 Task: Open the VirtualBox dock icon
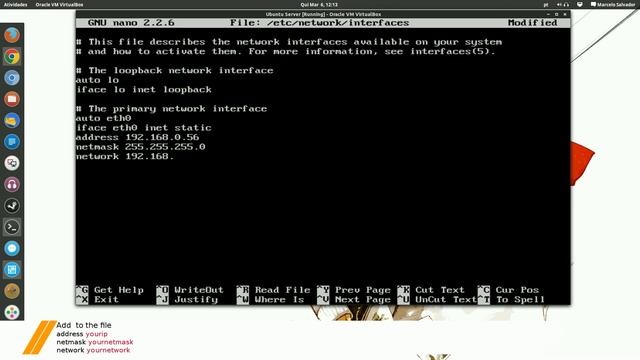[x=12, y=269]
